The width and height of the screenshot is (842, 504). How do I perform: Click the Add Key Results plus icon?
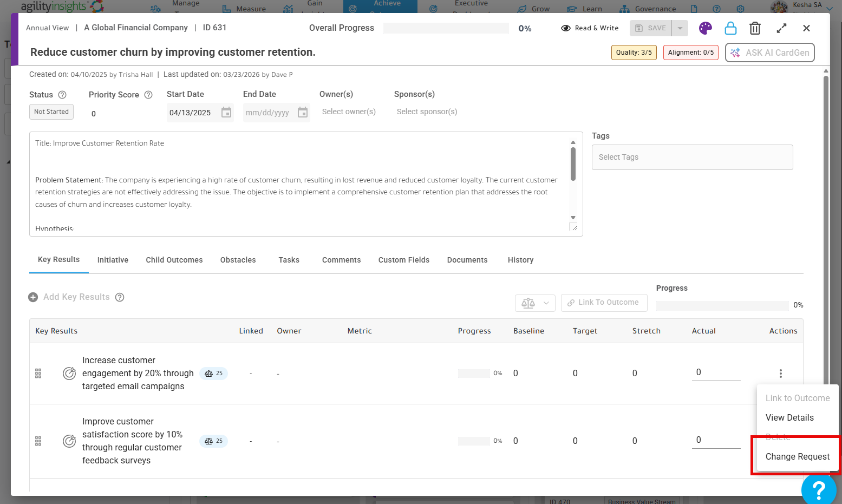pos(33,297)
